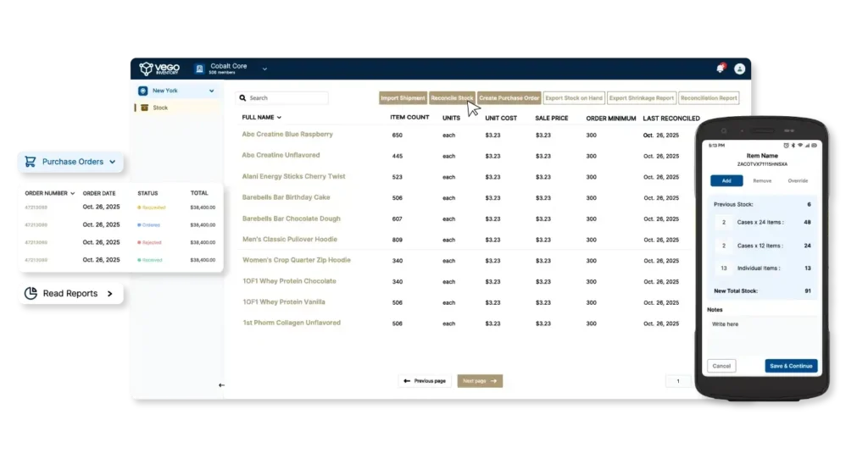Open Women's Crop Quarter Zip Hoodie item

pos(296,260)
